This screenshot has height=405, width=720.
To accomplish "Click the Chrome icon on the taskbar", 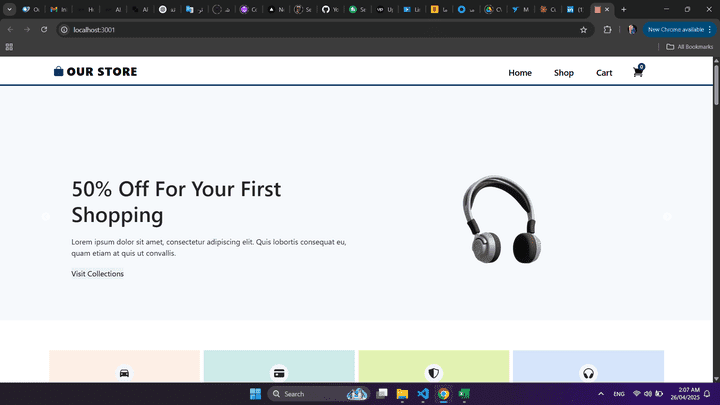I will tap(444, 394).
